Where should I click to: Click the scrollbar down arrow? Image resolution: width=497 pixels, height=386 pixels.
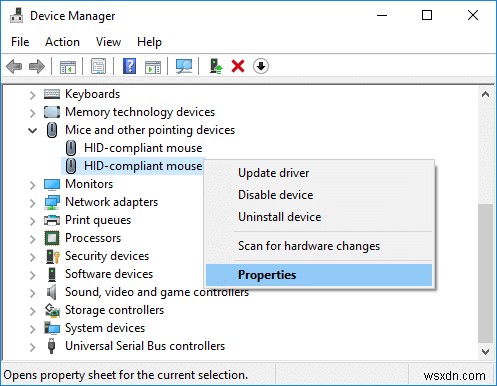click(485, 351)
